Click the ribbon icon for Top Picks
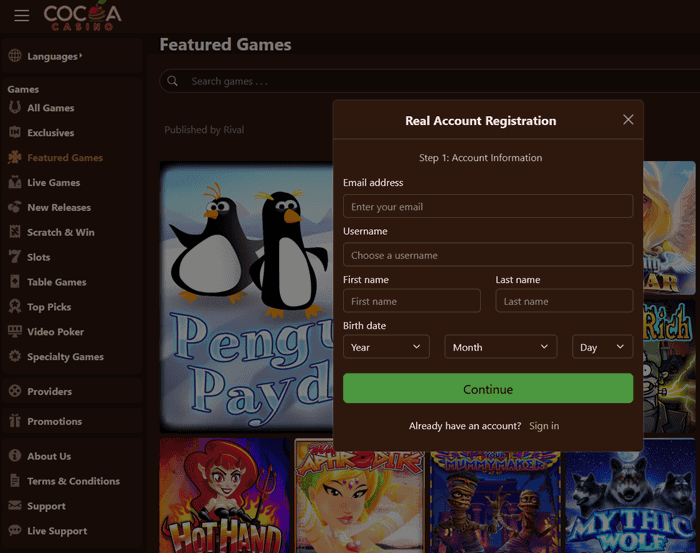The height and width of the screenshot is (553, 700). (15, 306)
